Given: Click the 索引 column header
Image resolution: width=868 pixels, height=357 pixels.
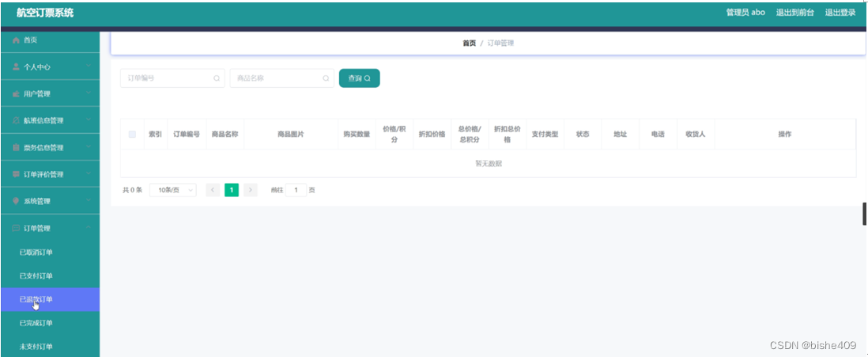Looking at the screenshot, I should pos(156,134).
